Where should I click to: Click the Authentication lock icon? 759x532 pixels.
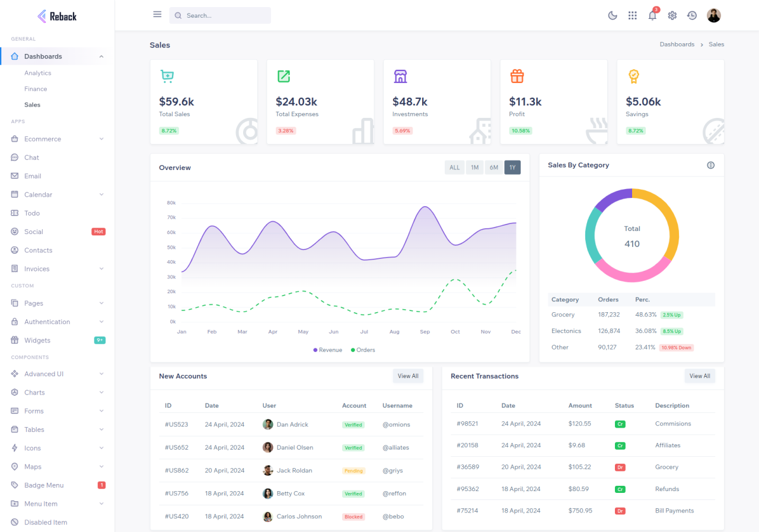click(15, 322)
